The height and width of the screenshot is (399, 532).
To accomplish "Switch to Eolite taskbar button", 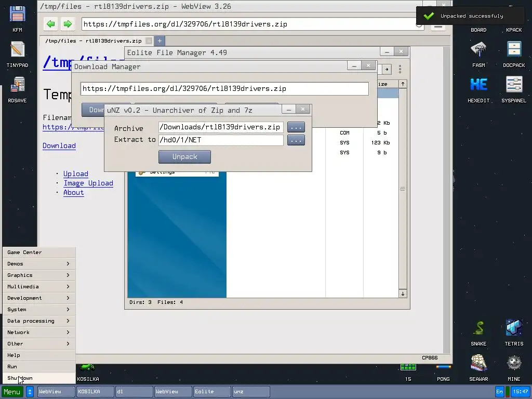I will [x=212, y=392].
